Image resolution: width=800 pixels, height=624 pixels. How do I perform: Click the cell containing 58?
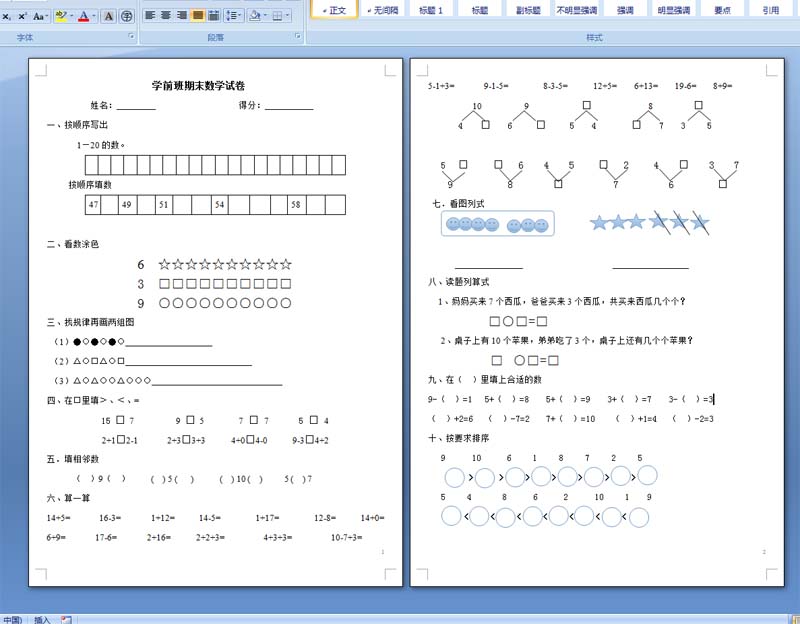pyautogui.click(x=296, y=205)
